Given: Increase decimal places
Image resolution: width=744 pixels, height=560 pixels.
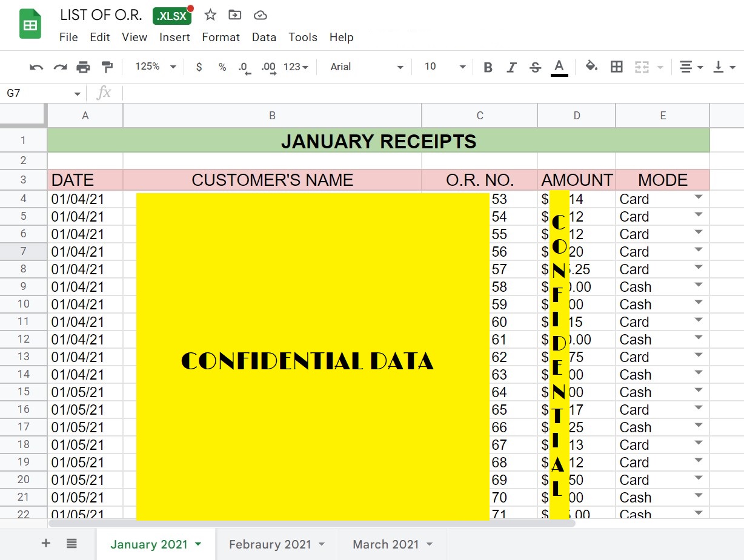Looking at the screenshot, I should pos(268,68).
